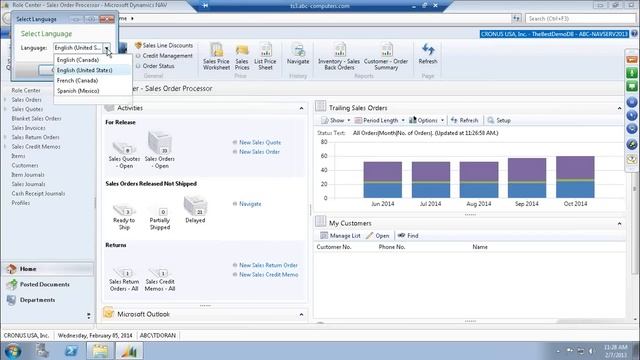Click Find in My Customers toolbar
The width and height of the screenshot is (640, 360).
(x=408, y=236)
